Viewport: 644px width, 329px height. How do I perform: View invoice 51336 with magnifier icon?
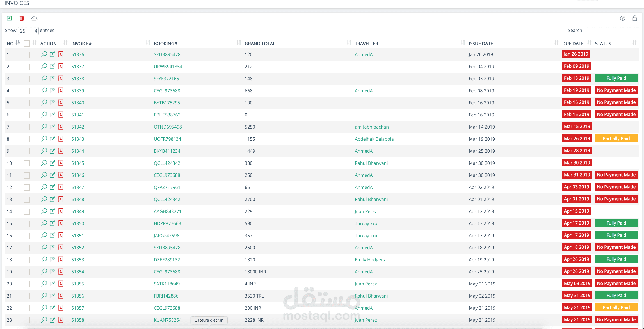[x=44, y=54]
